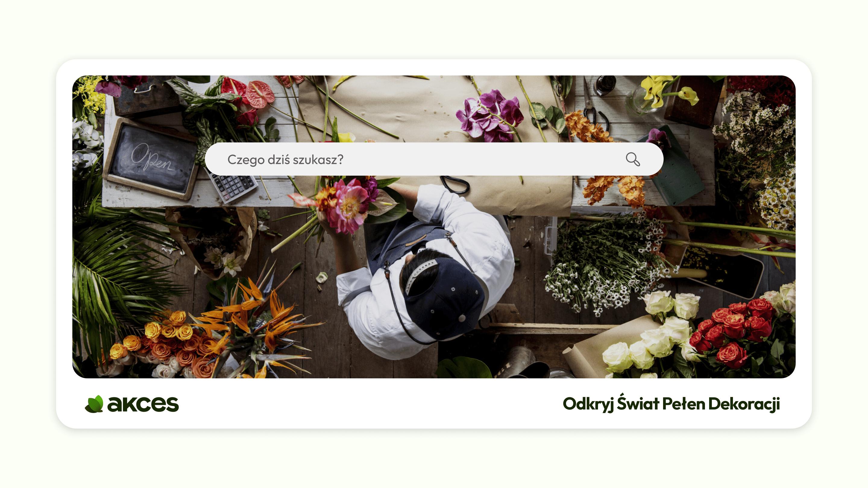Focus the "Czego dziś szukasz?" search field
This screenshot has height=488, width=868.
(434, 159)
